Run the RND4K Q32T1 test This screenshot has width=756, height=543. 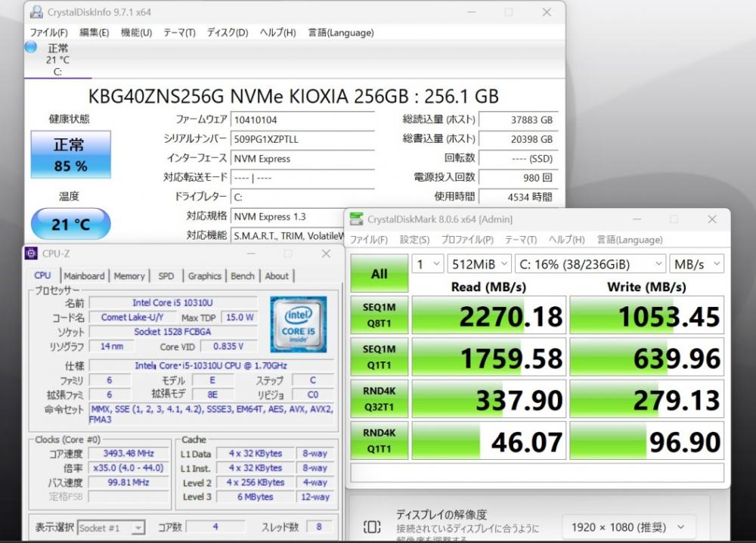379,399
